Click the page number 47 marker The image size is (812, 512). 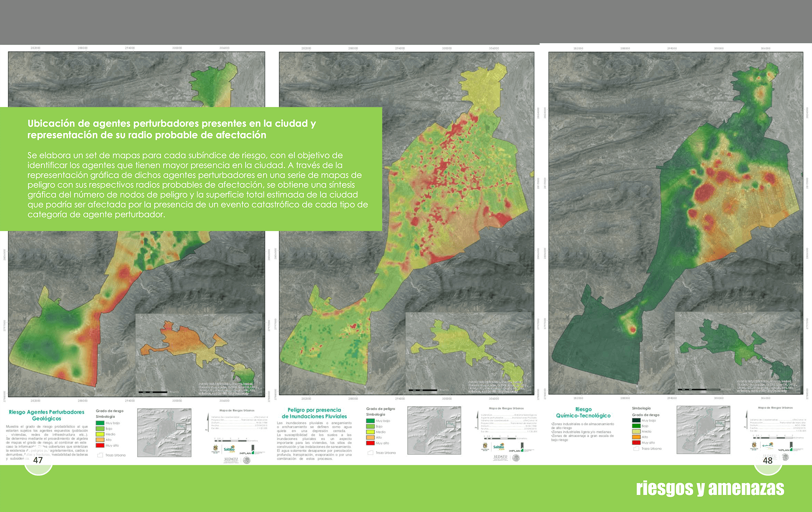pyautogui.click(x=38, y=460)
